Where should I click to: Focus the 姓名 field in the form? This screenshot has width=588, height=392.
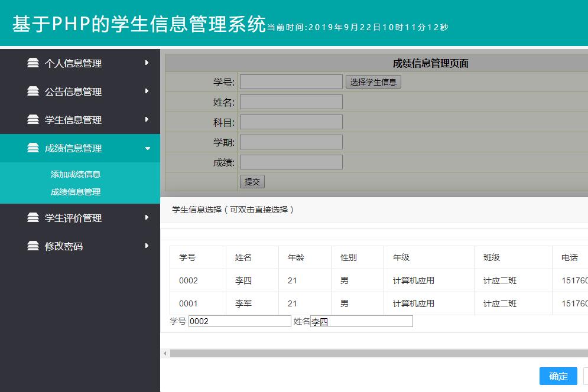tap(291, 102)
